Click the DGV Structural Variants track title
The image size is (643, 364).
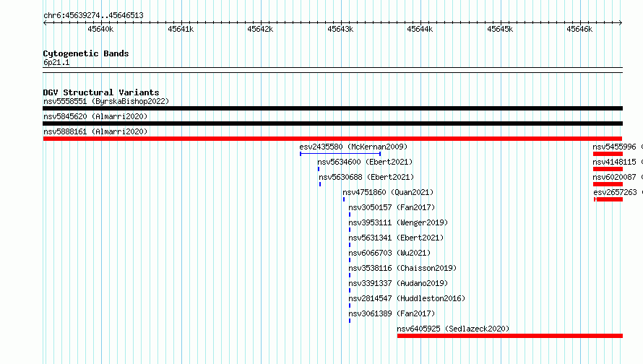pos(101,92)
